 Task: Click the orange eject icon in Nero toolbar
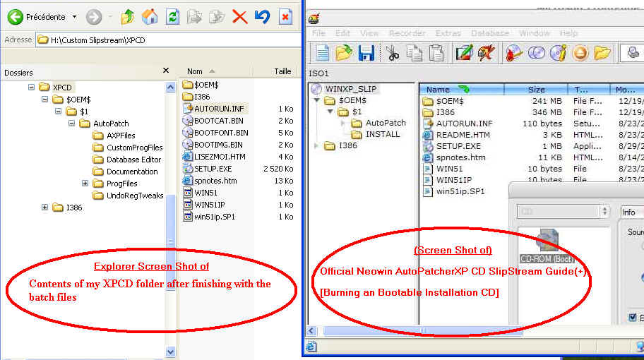580,54
